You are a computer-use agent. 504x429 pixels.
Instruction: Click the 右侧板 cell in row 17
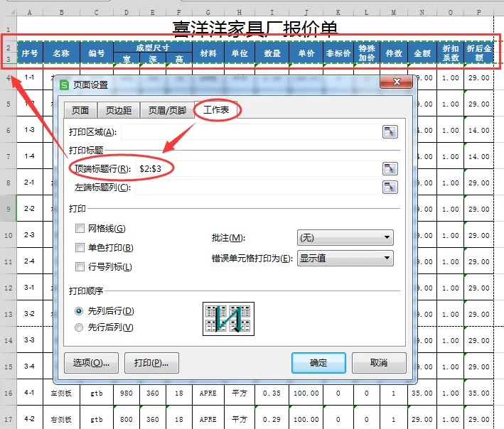coord(61,419)
